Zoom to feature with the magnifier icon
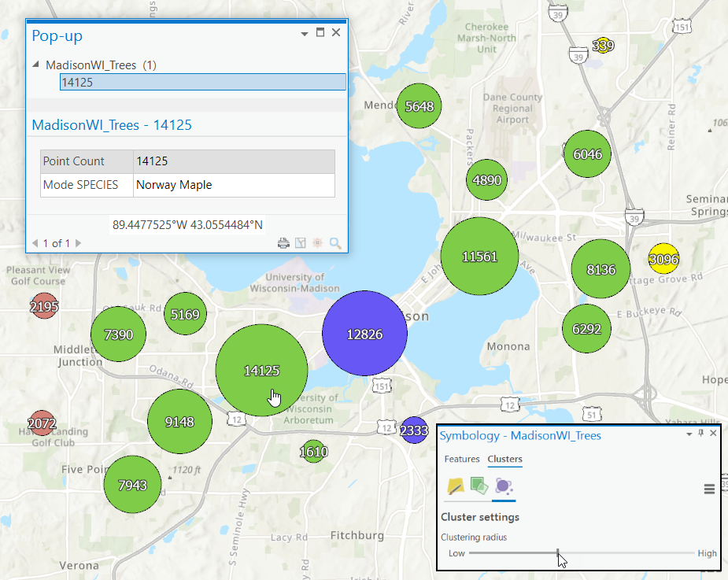This screenshot has height=580, width=728. tap(334, 242)
